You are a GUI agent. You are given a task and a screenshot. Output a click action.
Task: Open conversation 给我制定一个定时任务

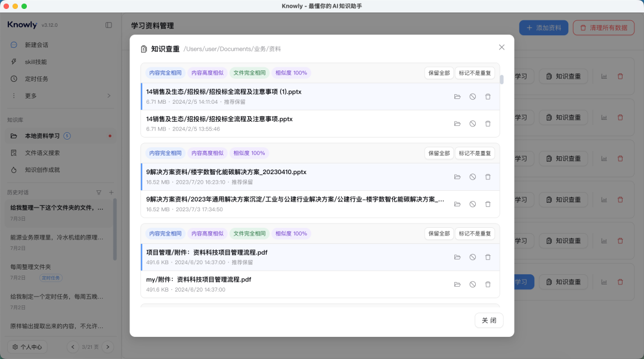point(59,302)
